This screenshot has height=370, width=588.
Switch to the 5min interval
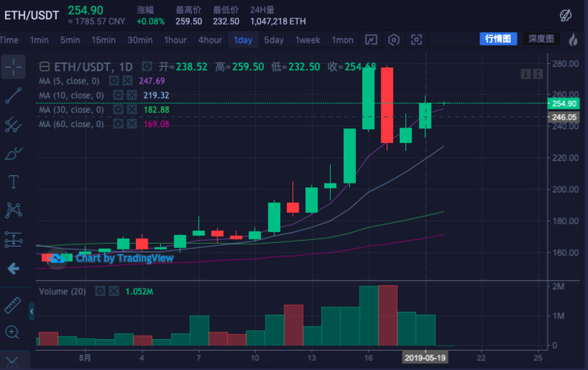(x=70, y=40)
